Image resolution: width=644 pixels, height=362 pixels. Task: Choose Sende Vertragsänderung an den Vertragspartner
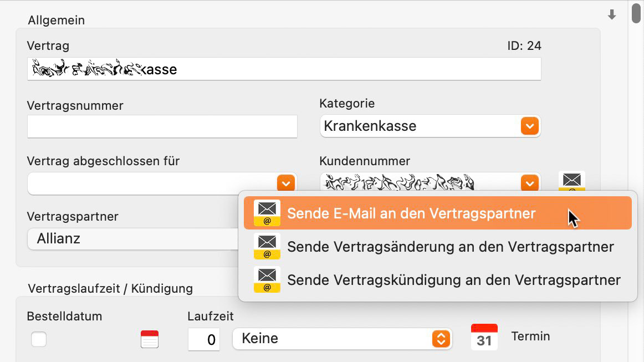pos(450,247)
